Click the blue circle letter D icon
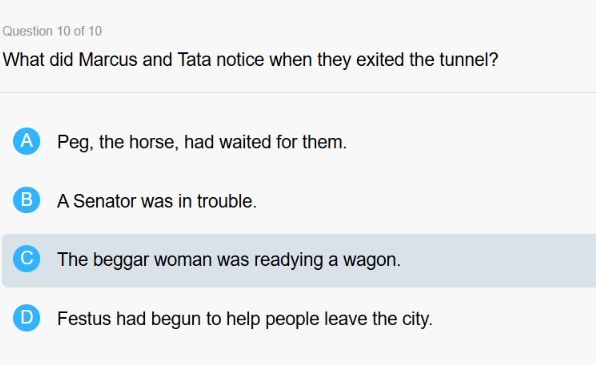 pyautogui.click(x=27, y=317)
